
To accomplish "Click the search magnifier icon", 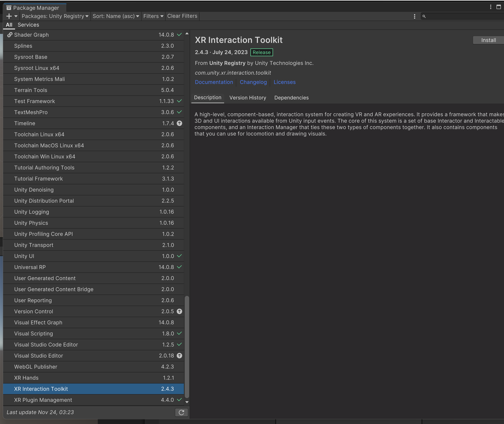I will coord(424,16).
